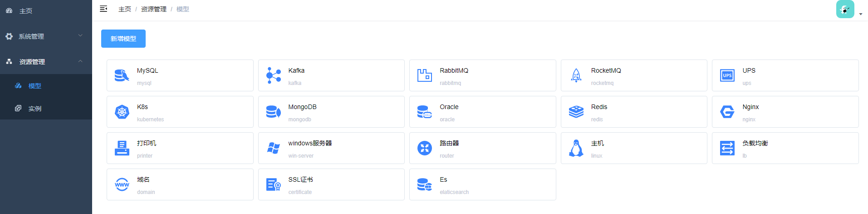
Task: Click the MongoDB database icon
Action: tap(274, 112)
